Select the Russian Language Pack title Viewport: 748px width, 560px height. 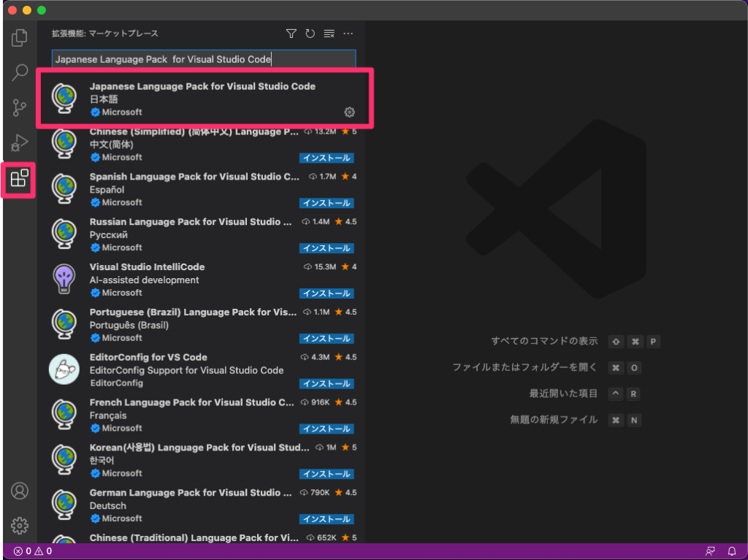pyautogui.click(x=191, y=222)
